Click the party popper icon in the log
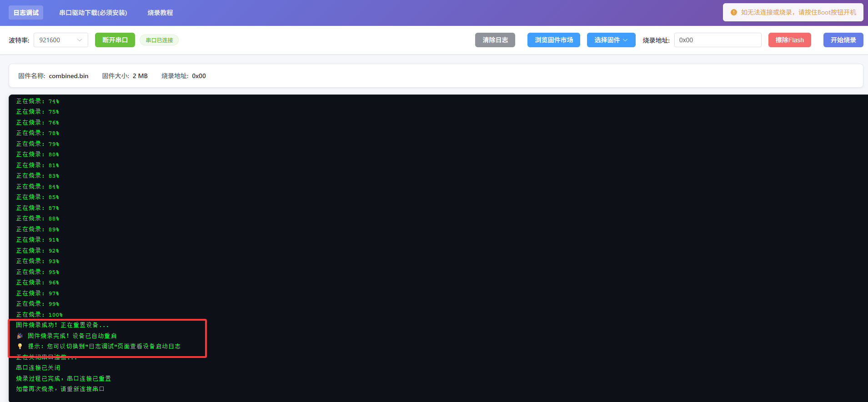 click(20, 336)
